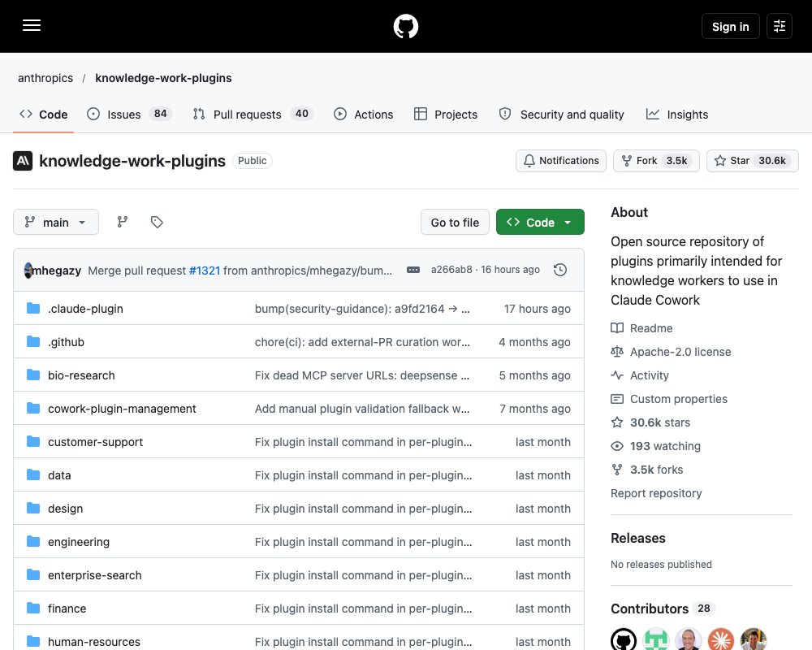Go to GitHub homepage logo
This screenshot has width=812, height=650.
(x=406, y=26)
